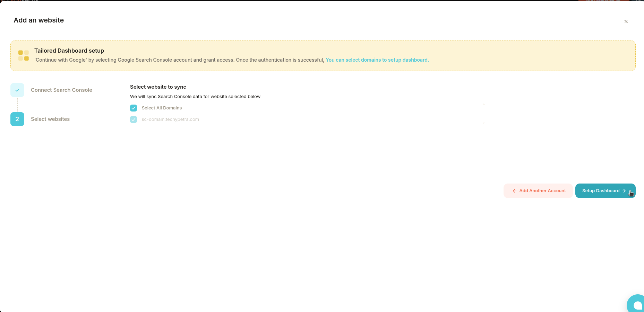Click the Tailored Dashboard setup banner text

pos(69,51)
